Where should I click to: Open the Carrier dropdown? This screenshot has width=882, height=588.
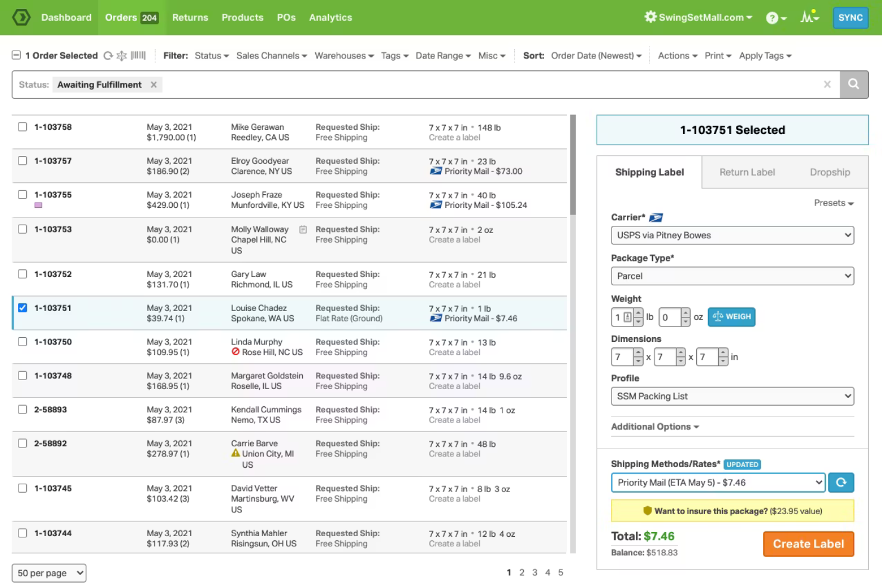click(x=732, y=235)
